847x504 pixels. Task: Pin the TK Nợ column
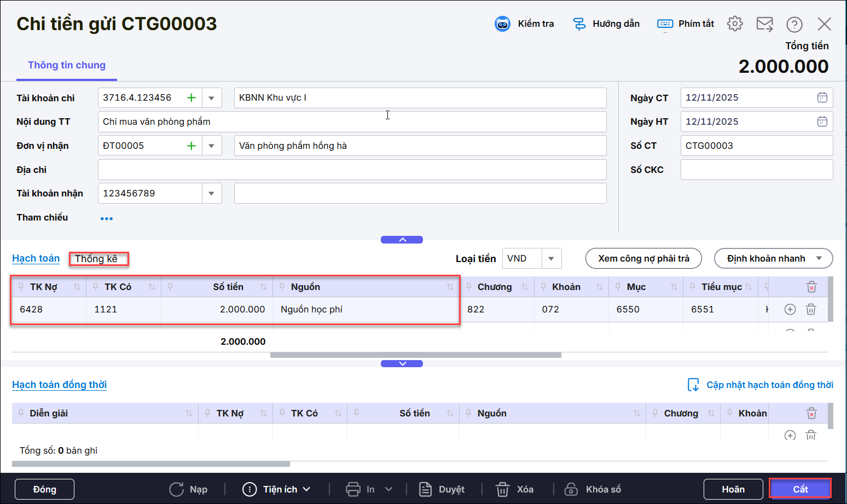[21, 287]
